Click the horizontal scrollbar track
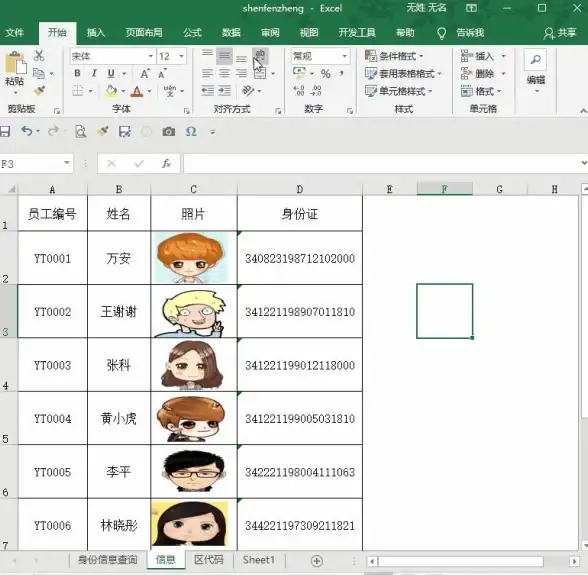Viewport: 588px width, 575px height. click(461, 561)
